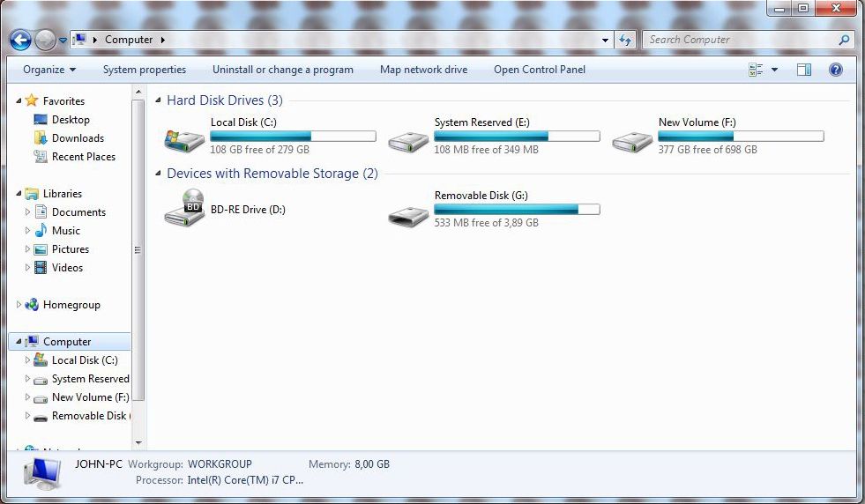Click '377 GB free of 698 GB' text
Viewport: 865px width, 504px height.
(708, 150)
